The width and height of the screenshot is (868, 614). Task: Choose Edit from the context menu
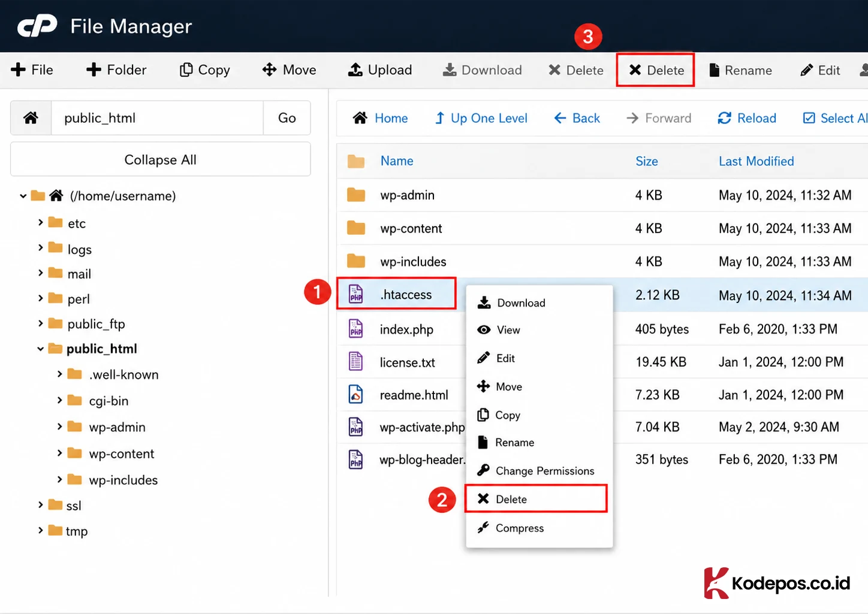pyautogui.click(x=540, y=358)
